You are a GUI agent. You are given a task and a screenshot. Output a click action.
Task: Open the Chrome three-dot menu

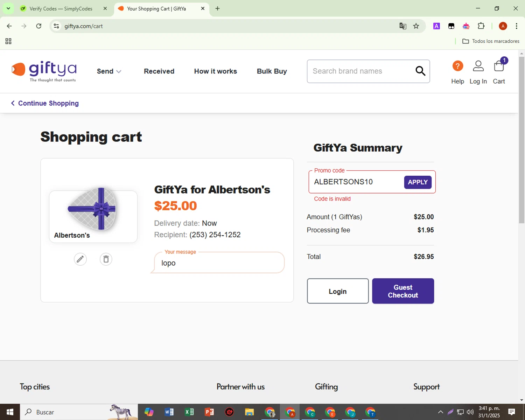pyautogui.click(x=517, y=26)
